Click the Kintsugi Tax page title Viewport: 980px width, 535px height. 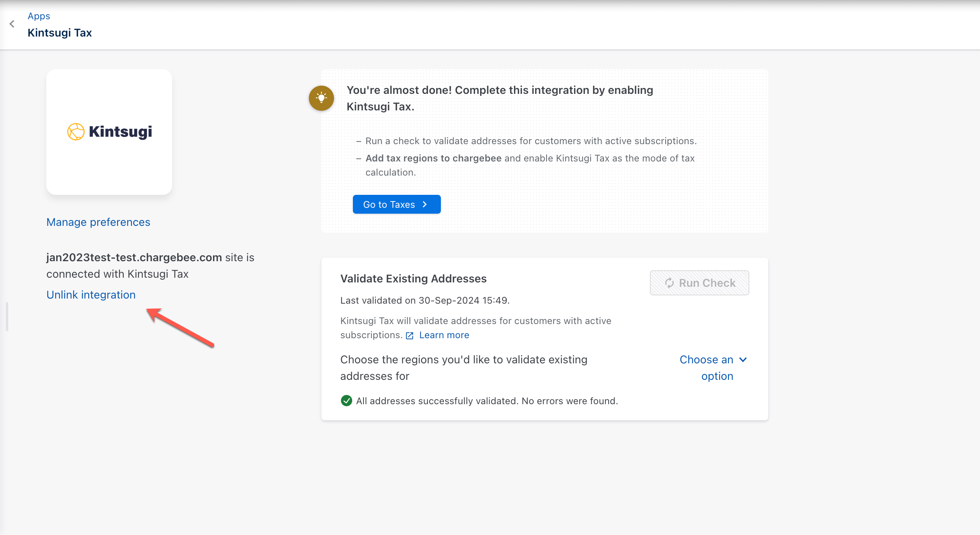[x=60, y=33]
